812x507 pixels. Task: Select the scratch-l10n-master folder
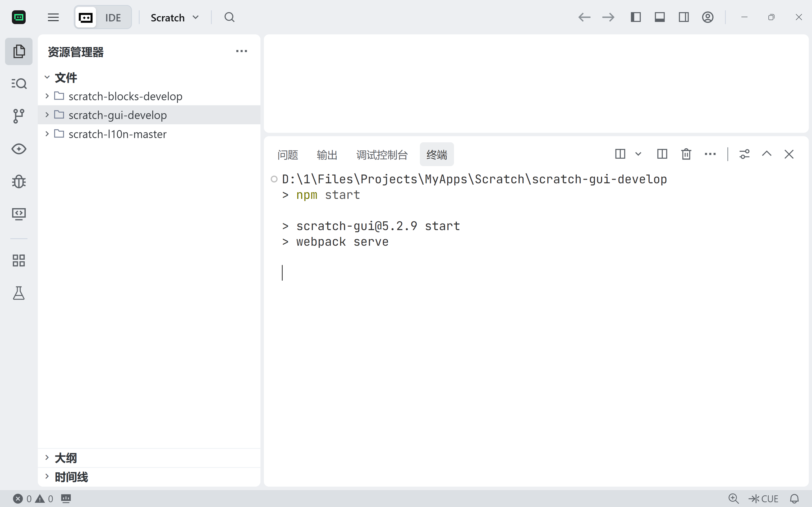click(117, 134)
